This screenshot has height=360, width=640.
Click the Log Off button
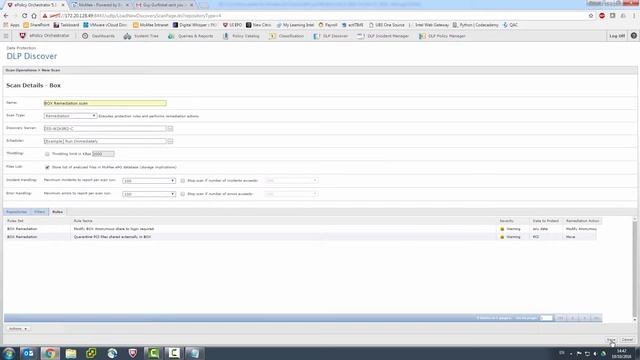coord(617,36)
